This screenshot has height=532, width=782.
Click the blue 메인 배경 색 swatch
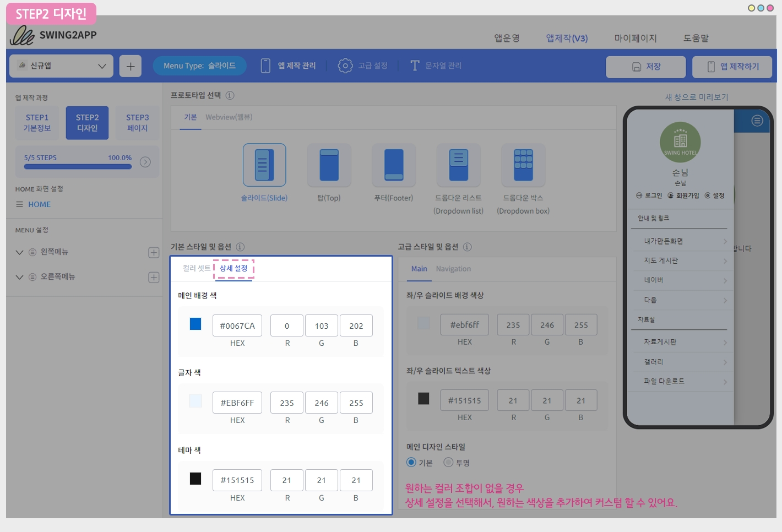[196, 324]
